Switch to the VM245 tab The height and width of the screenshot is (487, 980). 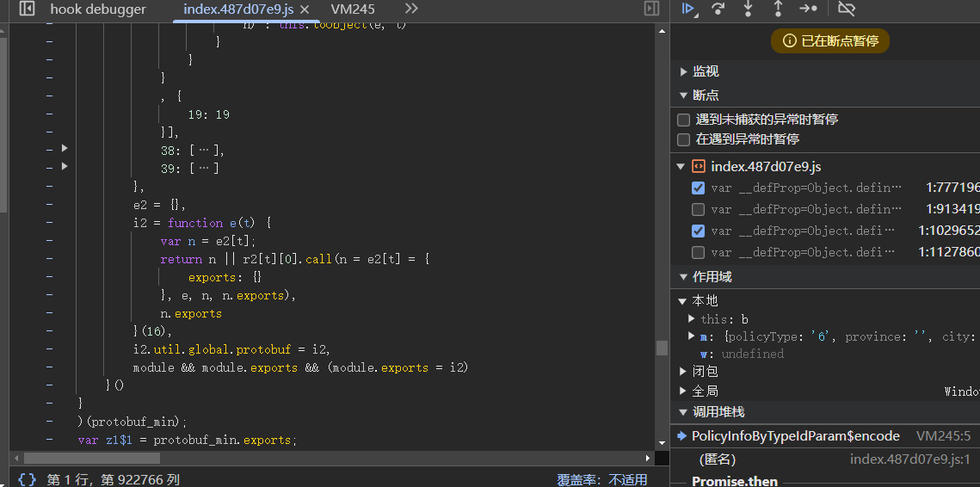[x=353, y=9]
